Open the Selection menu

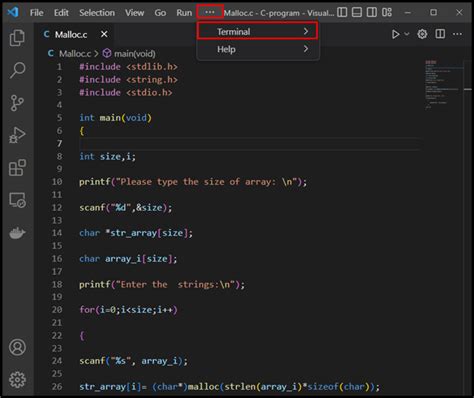coord(97,13)
